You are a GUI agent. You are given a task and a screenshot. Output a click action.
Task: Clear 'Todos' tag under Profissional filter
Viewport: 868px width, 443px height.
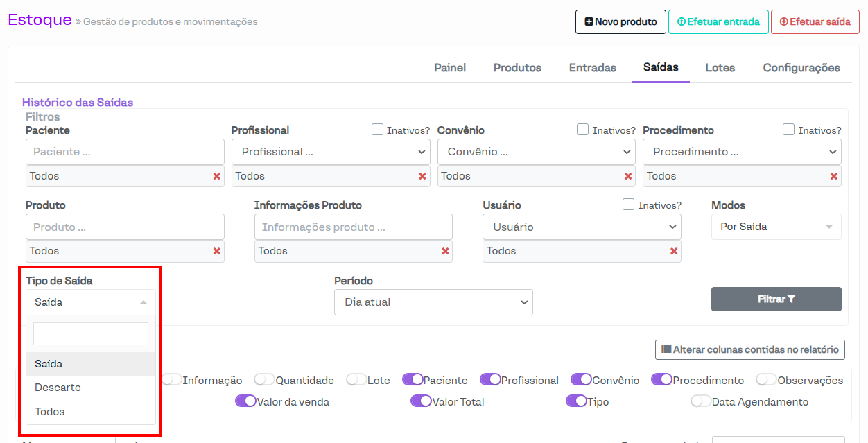click(x=422, y=176)
